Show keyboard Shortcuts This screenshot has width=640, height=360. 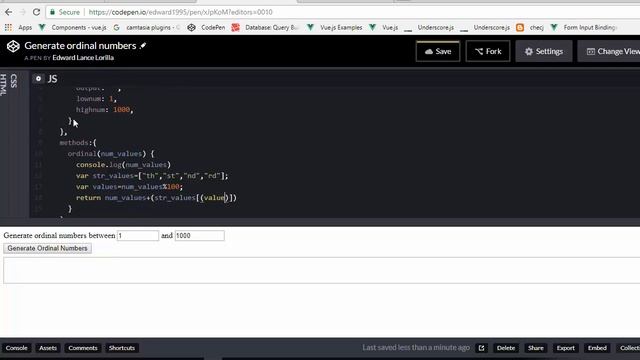122,348
